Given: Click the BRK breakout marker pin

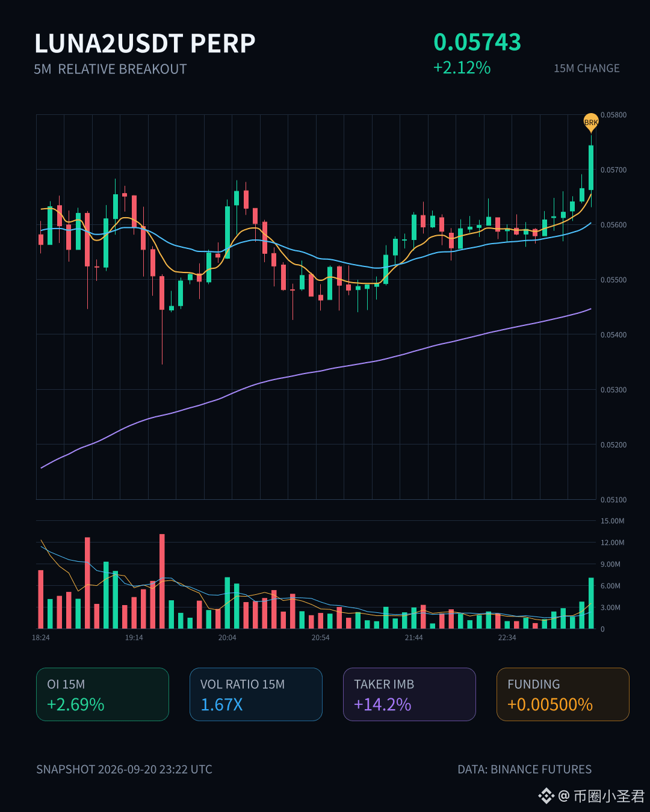Looking at the screenshot, I should pos(591,122).
